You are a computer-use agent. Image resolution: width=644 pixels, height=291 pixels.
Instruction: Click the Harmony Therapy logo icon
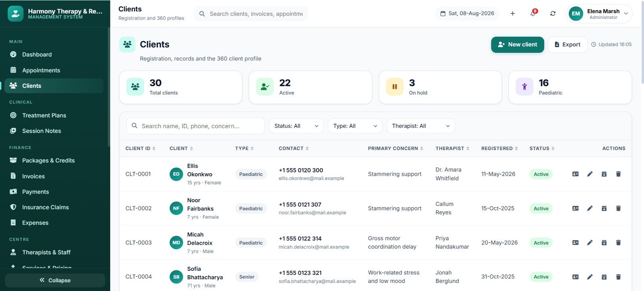click(x=15, y=13)
